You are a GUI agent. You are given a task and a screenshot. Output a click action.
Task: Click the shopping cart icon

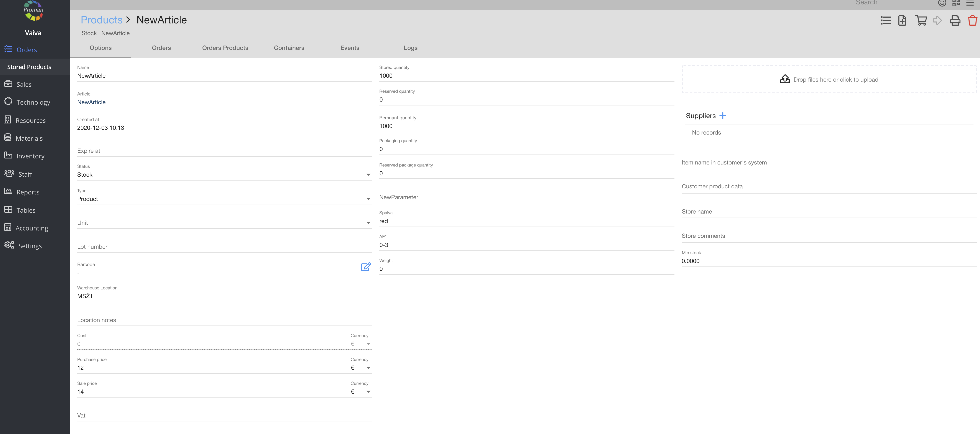[x=921, y=21]
